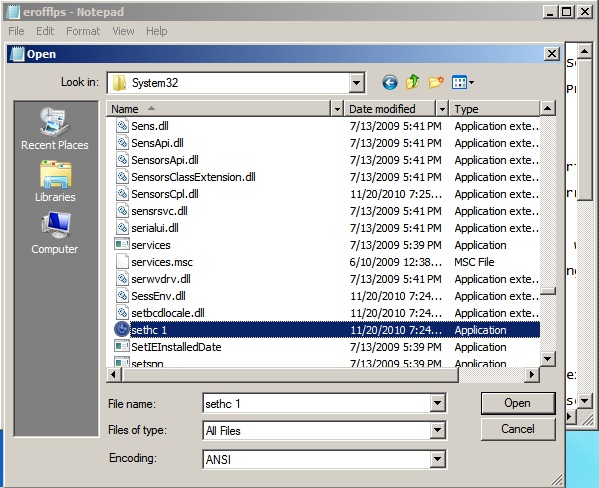This screenshot has height=488, width=599.
Task: Open the Views menu icon
Action: (x=463, y=82)
